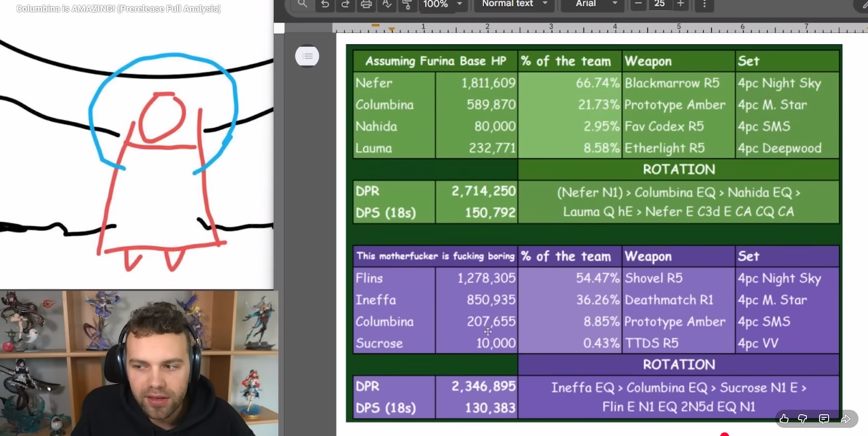Viewport: 868px width, 436px height.
Task: Click the font size field showing 25
Action: tap(659, 4)
